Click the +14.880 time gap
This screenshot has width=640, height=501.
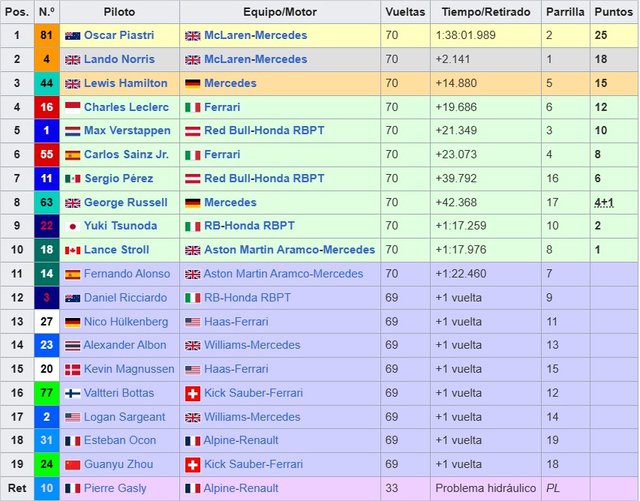pyautogui.click(x=456, y=83)
